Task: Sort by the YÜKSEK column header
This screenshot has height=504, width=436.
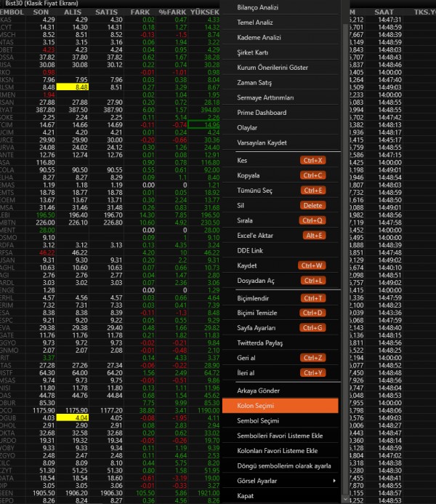Action: point(204,12)
